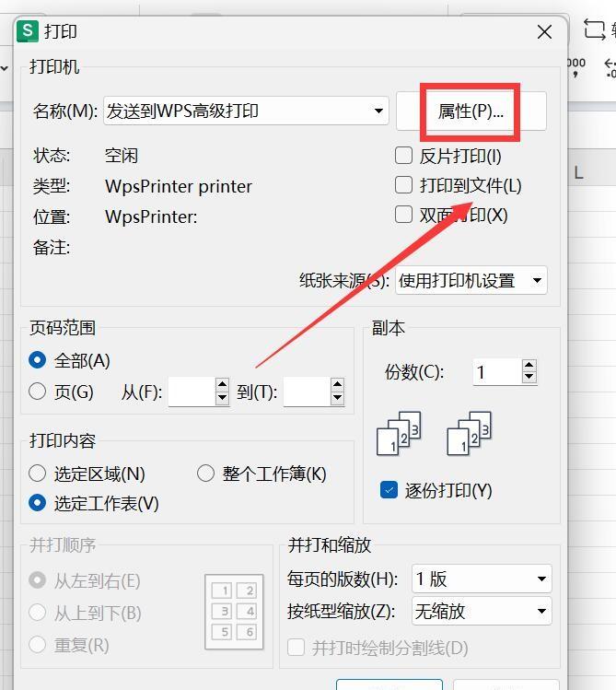Enable 打印到文件(L) checkbox
Image resolution: width=616 pixels, height=690 pixels.
pos(403,185)
